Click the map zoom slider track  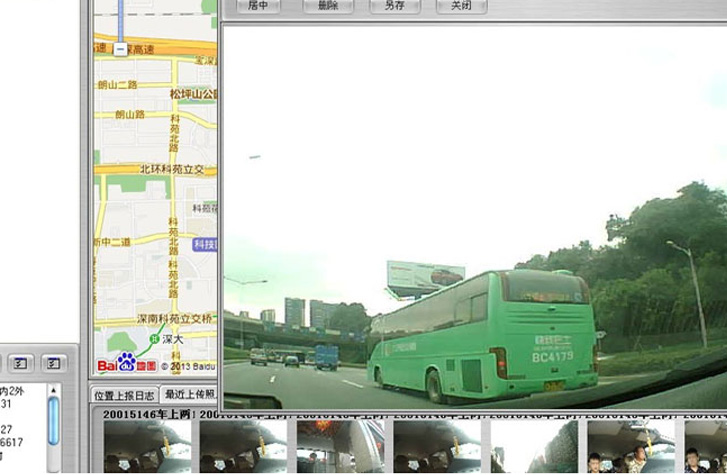click(x=120, y=22)
